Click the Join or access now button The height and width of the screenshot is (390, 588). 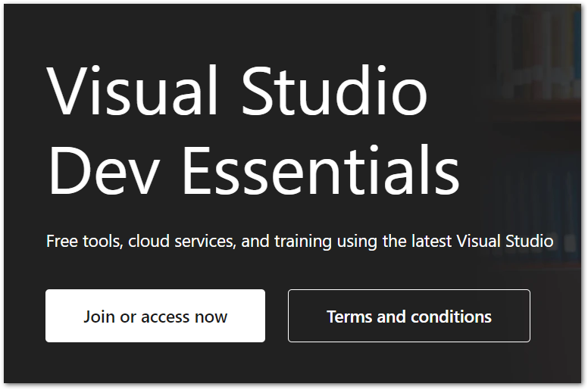click(x=155, y=316)
